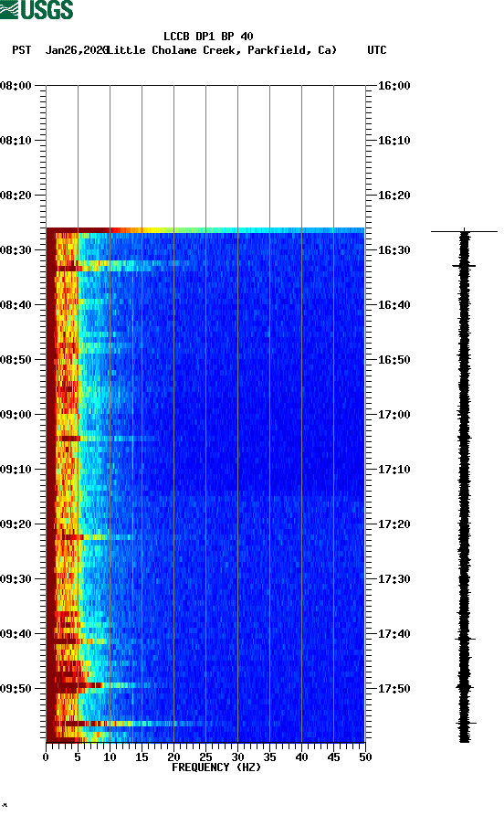
Task: Click the 09:40 PST time label
Action: pos(16,633)
